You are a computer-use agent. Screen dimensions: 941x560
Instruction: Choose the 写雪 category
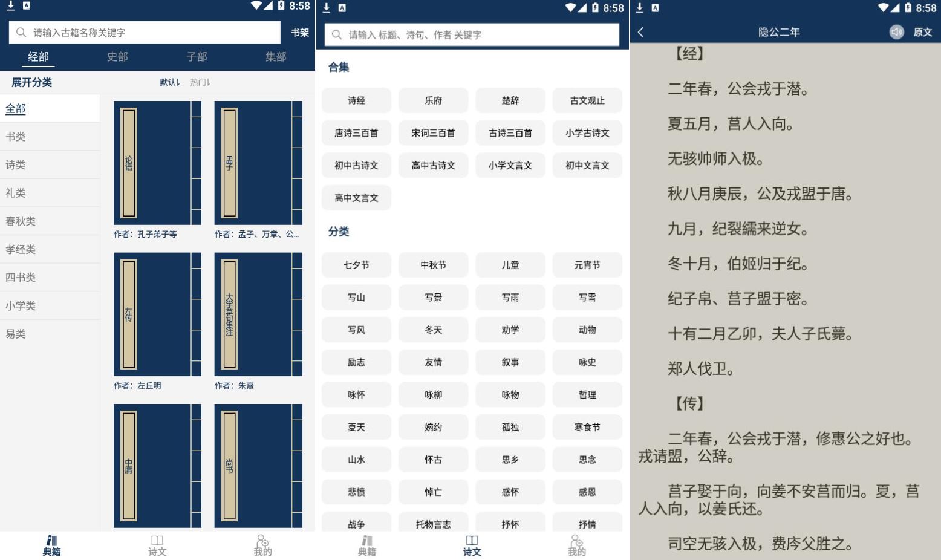(x=587, y=298)
